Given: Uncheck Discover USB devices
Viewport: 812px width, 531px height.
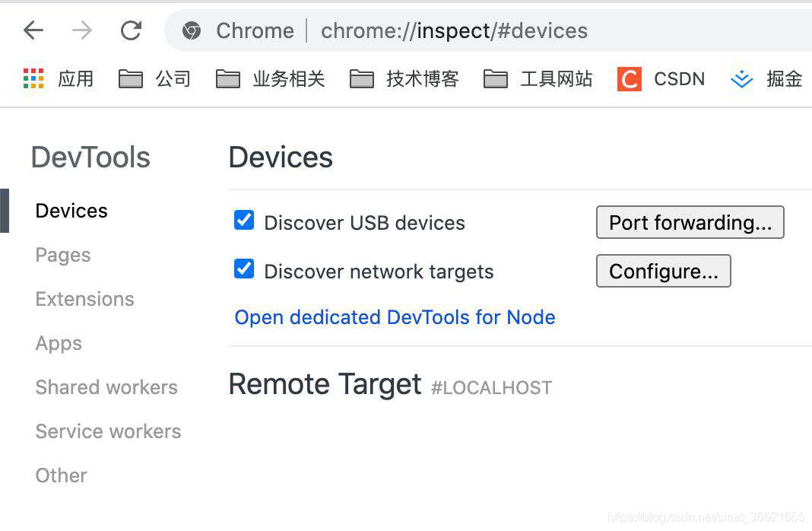Looking at the screenshot, I should (244, 220).
